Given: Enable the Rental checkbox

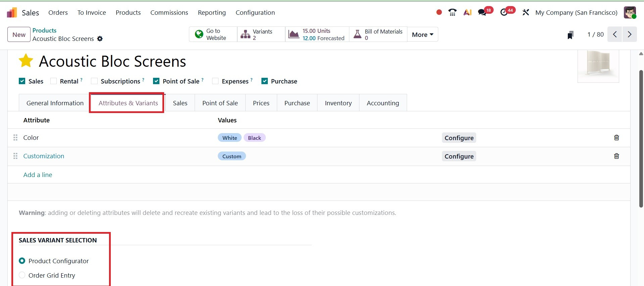Looking at the screenshot, I should [53, 81].
